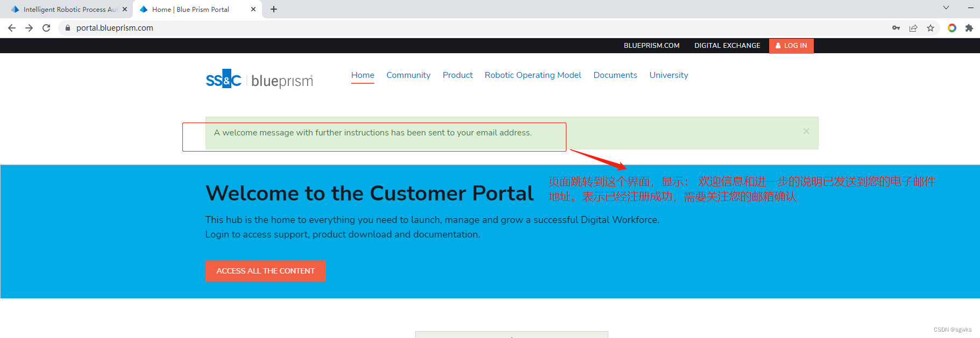Open the colorful circle extension icon

click(x=952, y=28)
